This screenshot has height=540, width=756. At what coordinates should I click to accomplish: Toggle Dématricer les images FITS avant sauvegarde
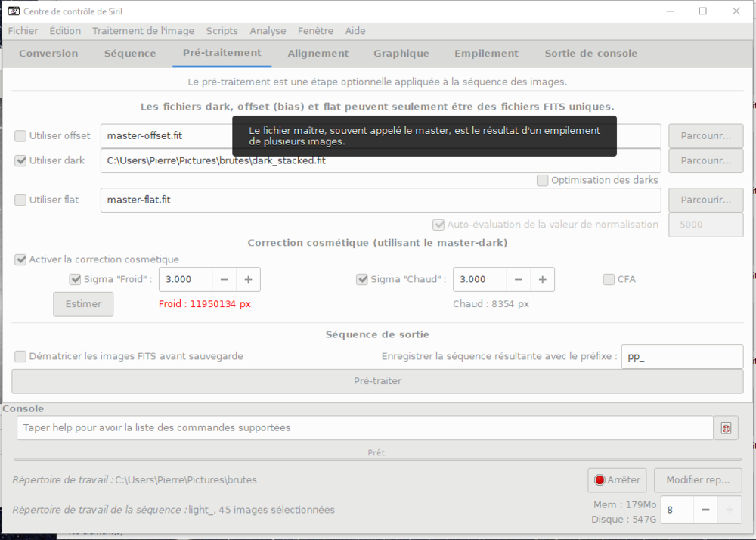[20, 356]
